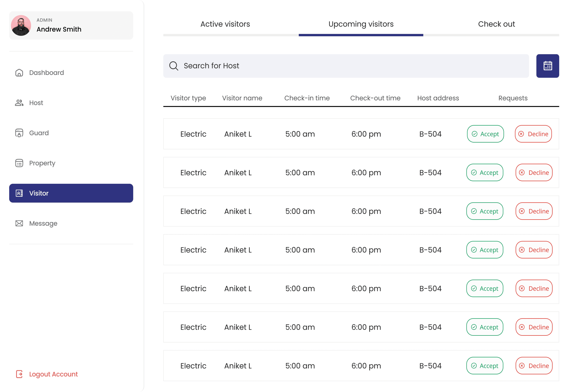Switch to the Check out tab
Viewport: 561px width, 392px height.
[x=496, y=24]
